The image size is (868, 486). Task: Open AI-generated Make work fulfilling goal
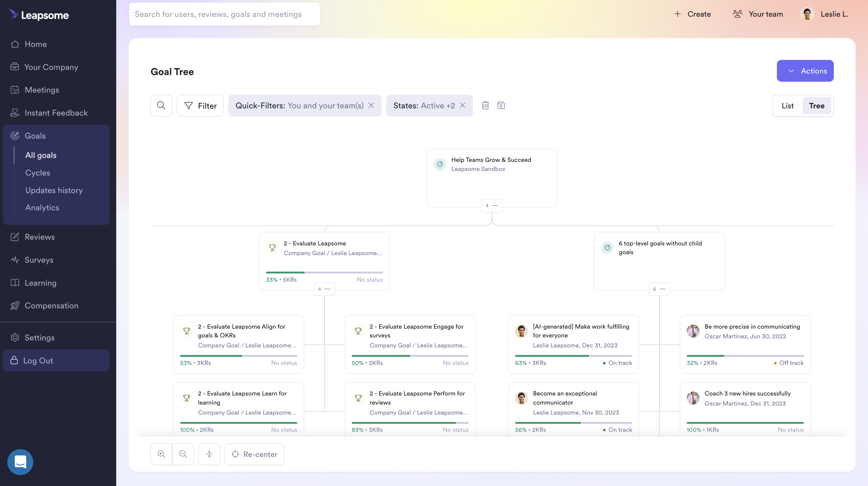coord(574,344)
